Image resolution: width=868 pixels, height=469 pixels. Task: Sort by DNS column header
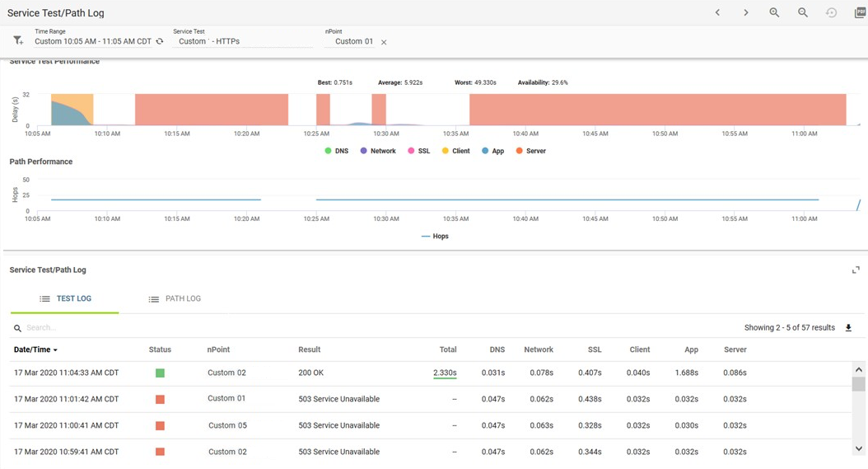tap(497, 349)
